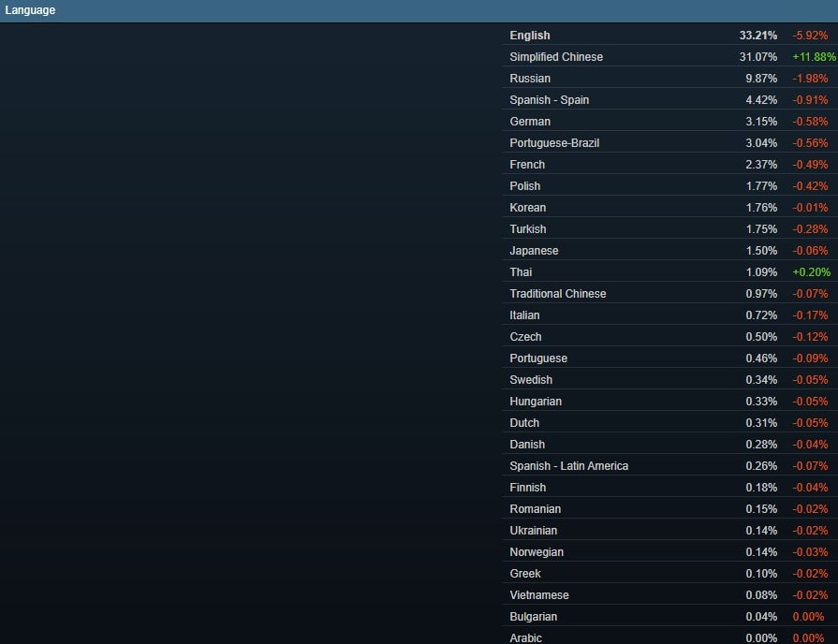Image resolution: width=838 pixels, height=644 pixels.
Task: Select the Swedish language row
Action: tap(670, 379)
